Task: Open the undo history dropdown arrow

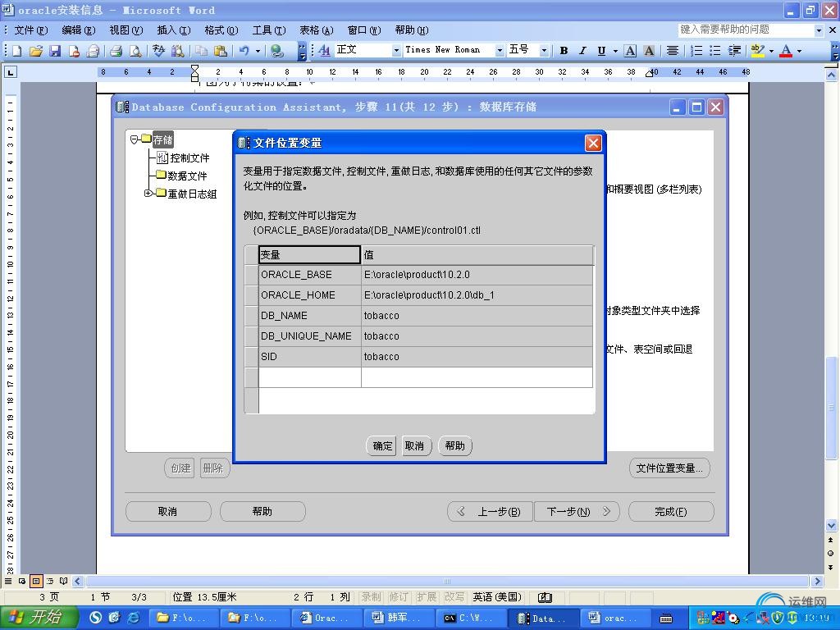Action: 258,51
